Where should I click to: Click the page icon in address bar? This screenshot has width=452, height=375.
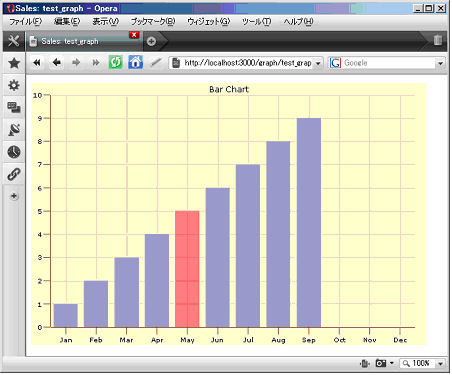pos(176,63)
